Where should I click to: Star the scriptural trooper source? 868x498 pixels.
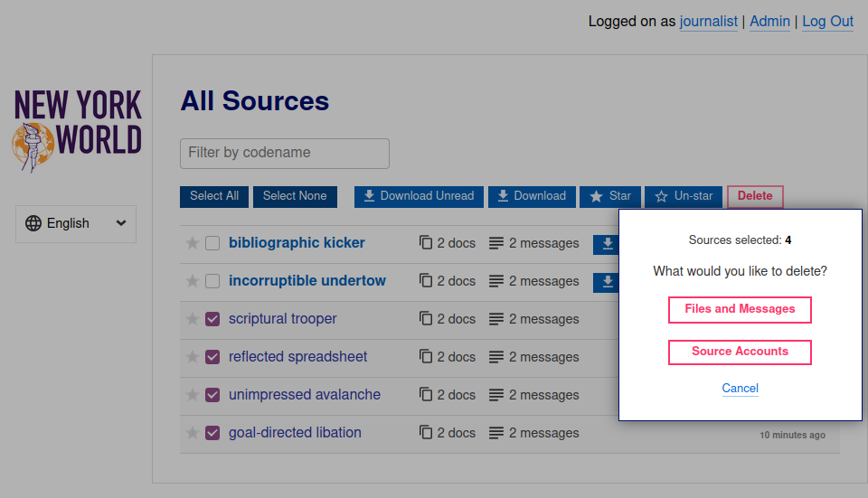(192, 319)
